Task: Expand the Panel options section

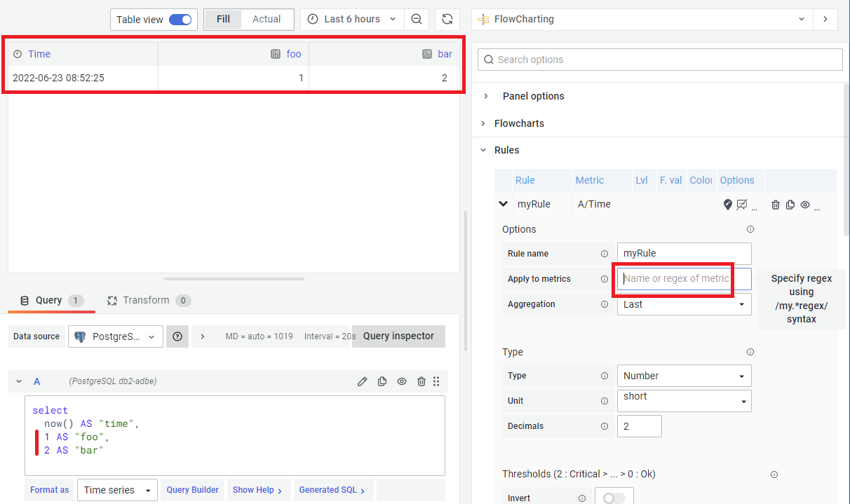Action: [x=533, y=96]
